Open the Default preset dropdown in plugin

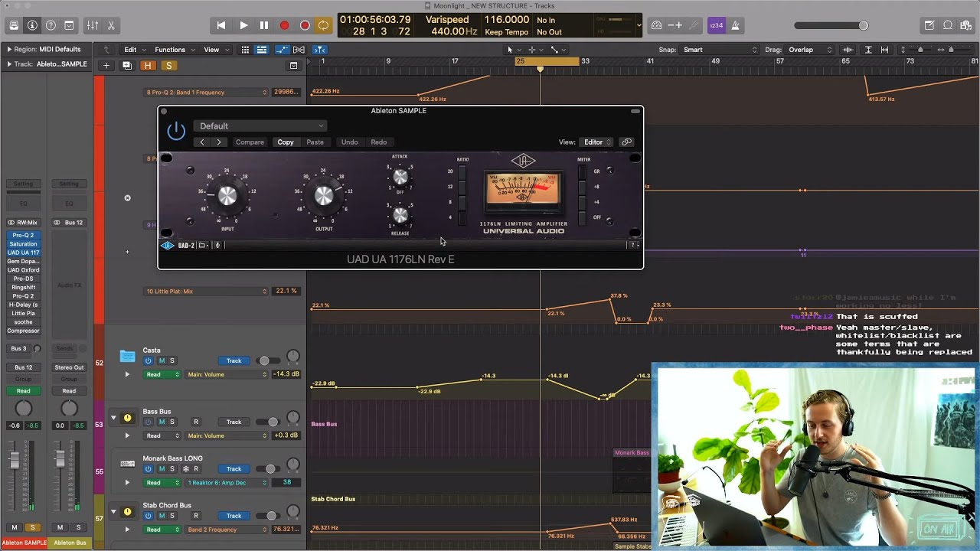click(260, 126)
